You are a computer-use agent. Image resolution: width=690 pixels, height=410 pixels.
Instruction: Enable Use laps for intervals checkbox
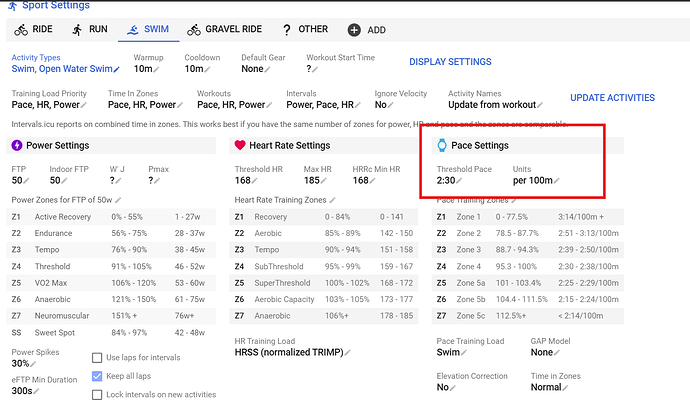[x=97, y=358]
